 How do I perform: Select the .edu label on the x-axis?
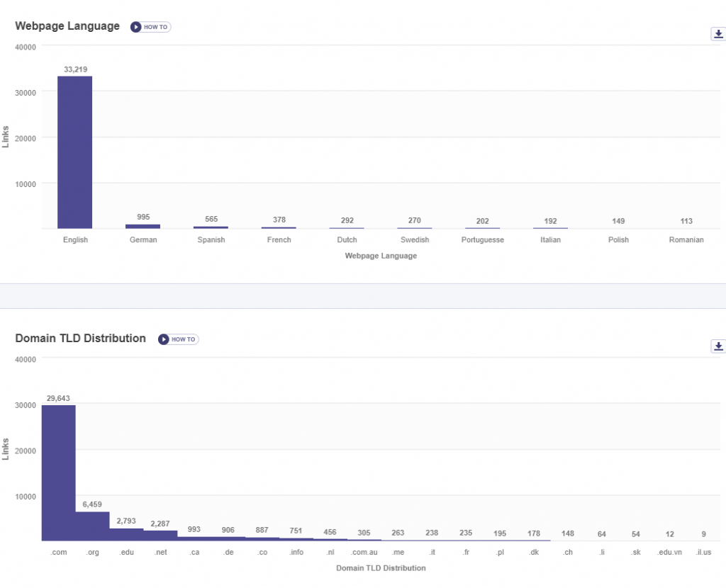pyautogui.click(x=126, y=552)
